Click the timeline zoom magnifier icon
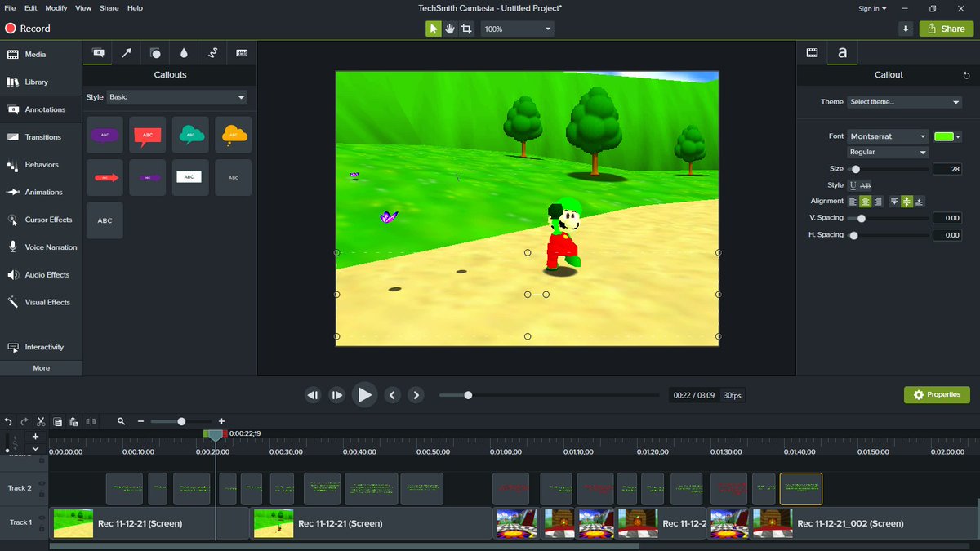The image size is (980, 551). pyautogui.click(x=122, y=421)
